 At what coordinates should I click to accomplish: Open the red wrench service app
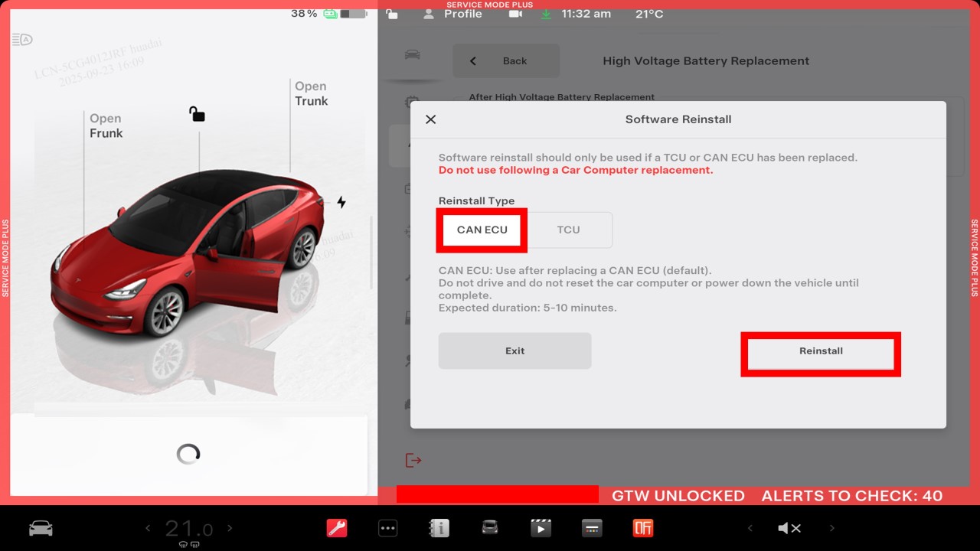point(337,528)
